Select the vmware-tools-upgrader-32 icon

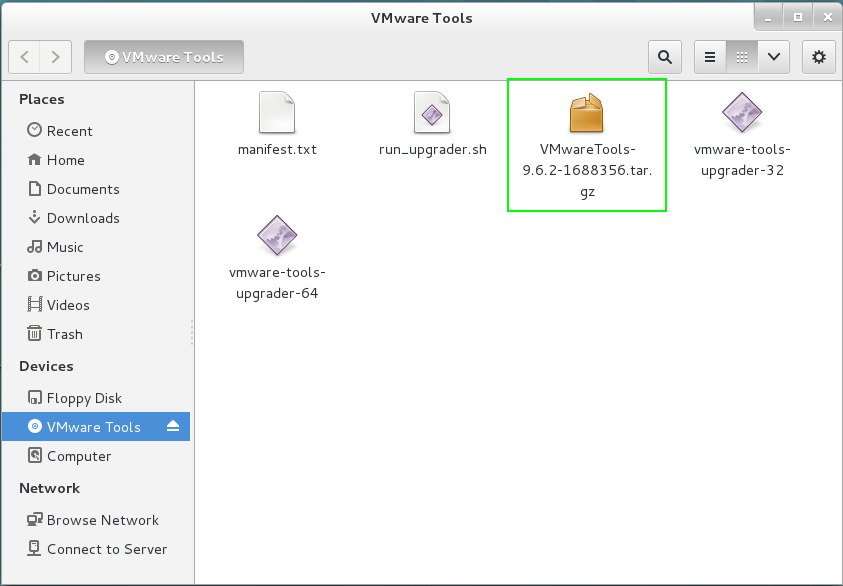(x=742, y=112)
